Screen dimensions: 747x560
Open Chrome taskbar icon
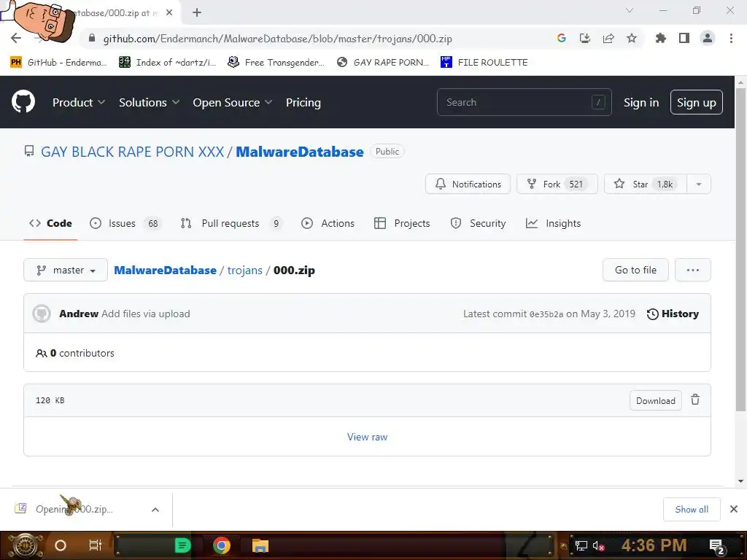pyautogui.click(x=222, y=545)
